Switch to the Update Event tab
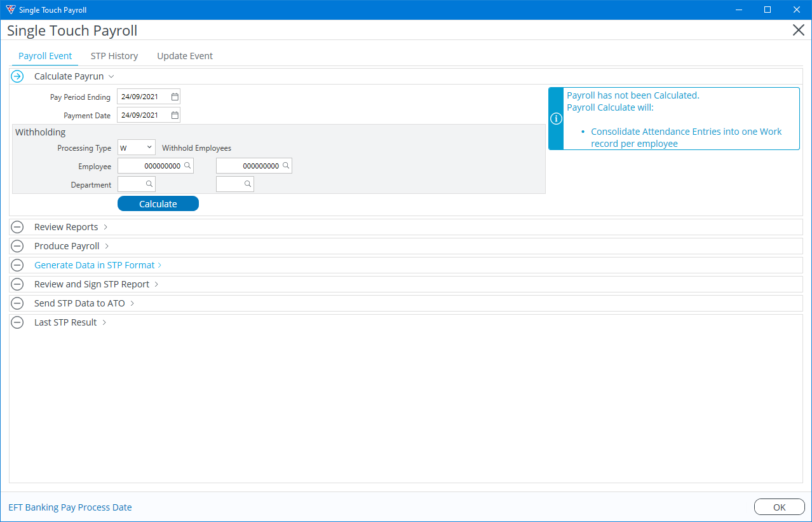This screenshot has width=812, height=522. coord(185,56)
